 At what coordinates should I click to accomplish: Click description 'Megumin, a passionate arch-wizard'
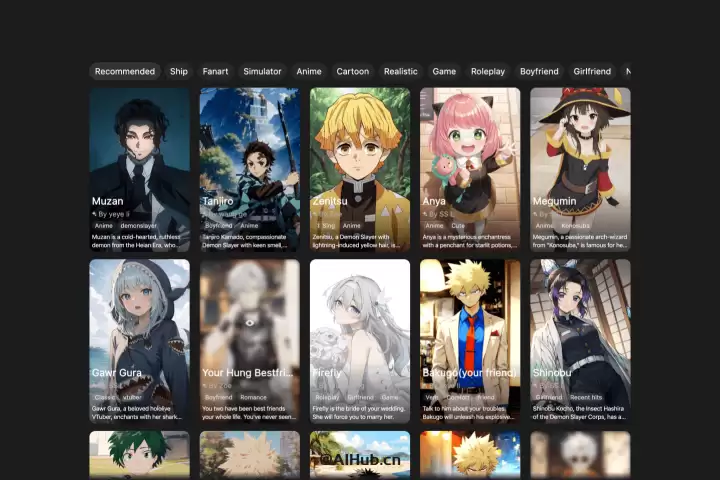(x=579, y=237)
